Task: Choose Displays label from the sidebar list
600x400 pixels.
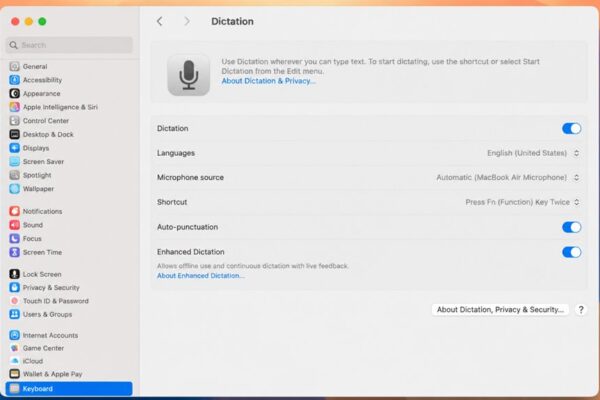Action: 36,148
